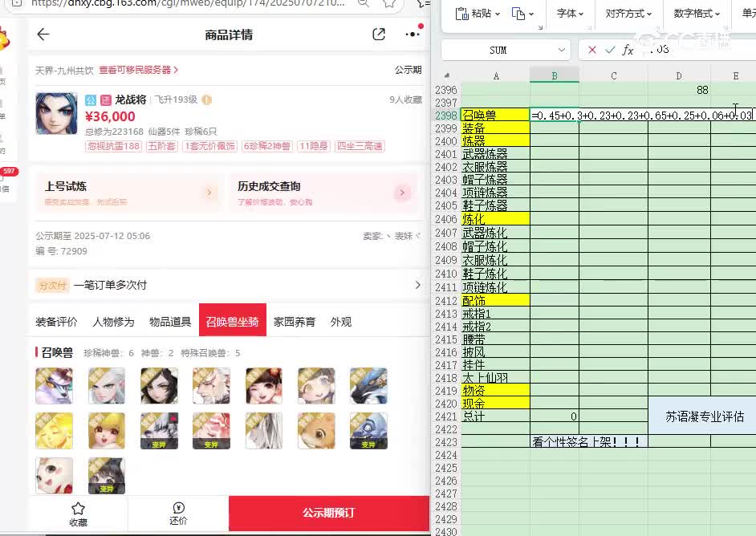Click the yellow 召唤兽 cell

click(495, 115)
